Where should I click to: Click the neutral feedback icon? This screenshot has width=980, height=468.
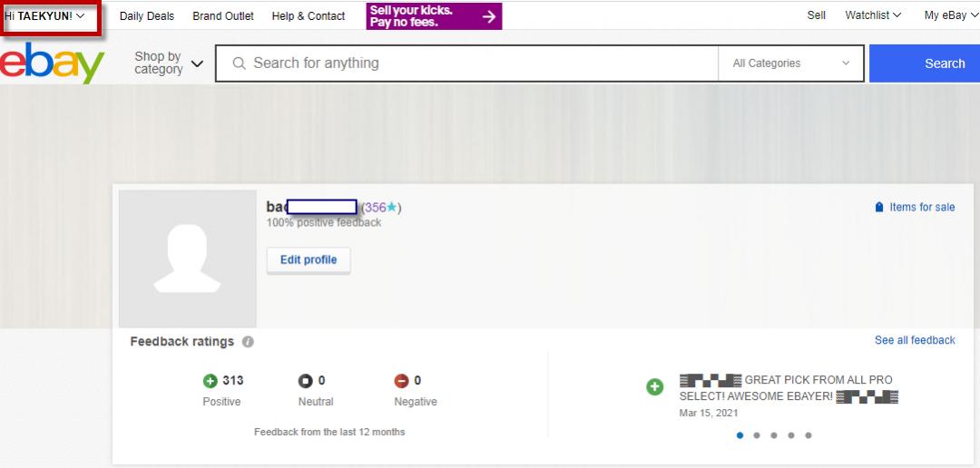[306, 381]
